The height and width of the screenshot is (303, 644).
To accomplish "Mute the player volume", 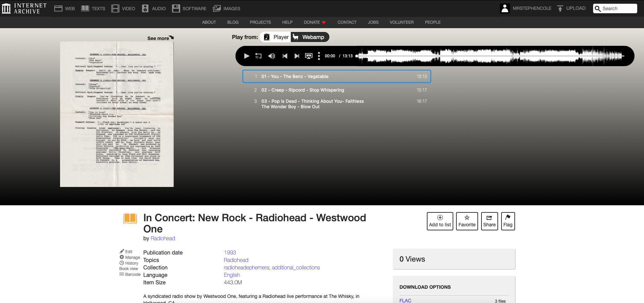I will 272,56.
